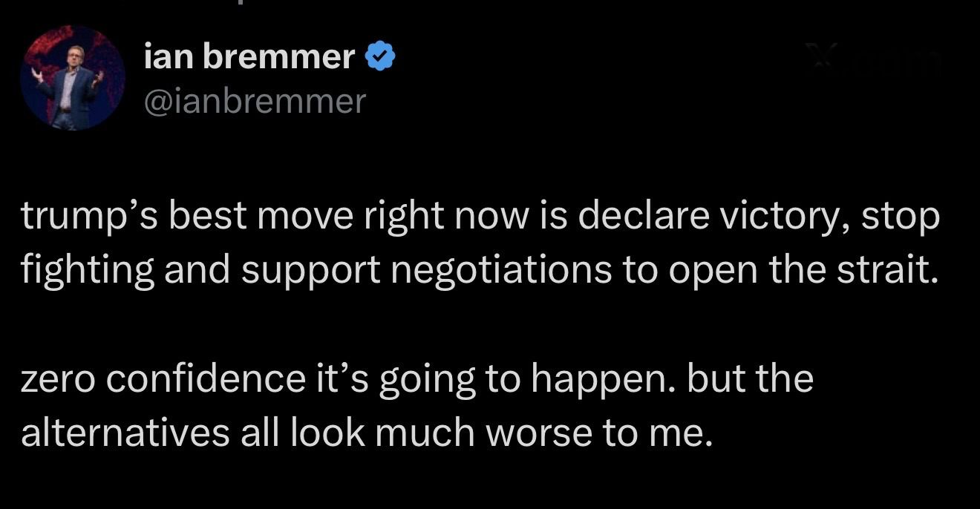Click the word "support" in the tweet

pos(310,272)
